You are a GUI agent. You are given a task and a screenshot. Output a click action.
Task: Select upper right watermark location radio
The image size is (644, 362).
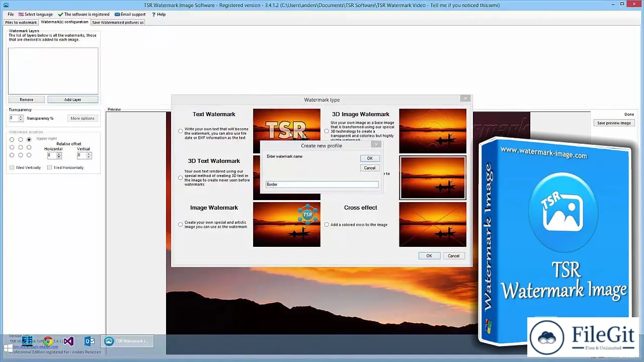(29, 139)
